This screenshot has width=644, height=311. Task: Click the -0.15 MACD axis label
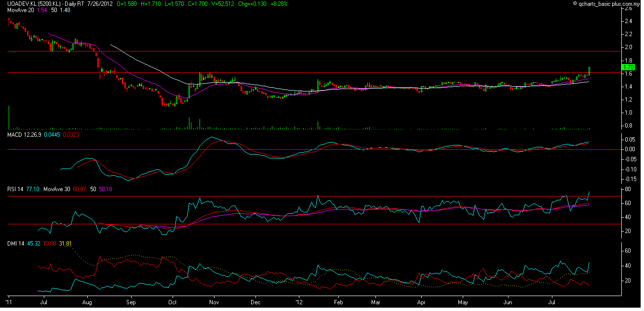(631, 180)
